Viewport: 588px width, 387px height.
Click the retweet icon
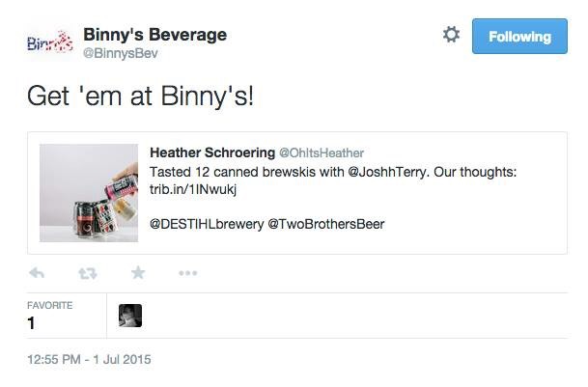[x=88, y=273]
